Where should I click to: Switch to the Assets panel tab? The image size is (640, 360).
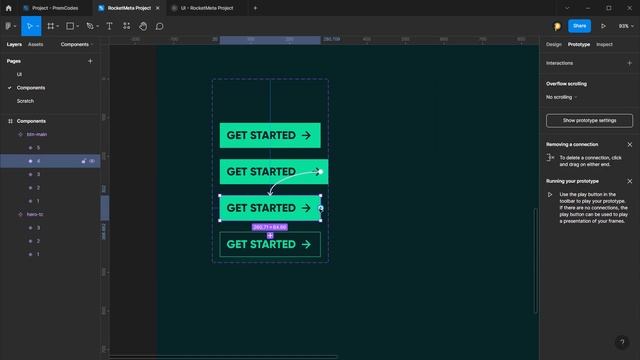(36, 44)
